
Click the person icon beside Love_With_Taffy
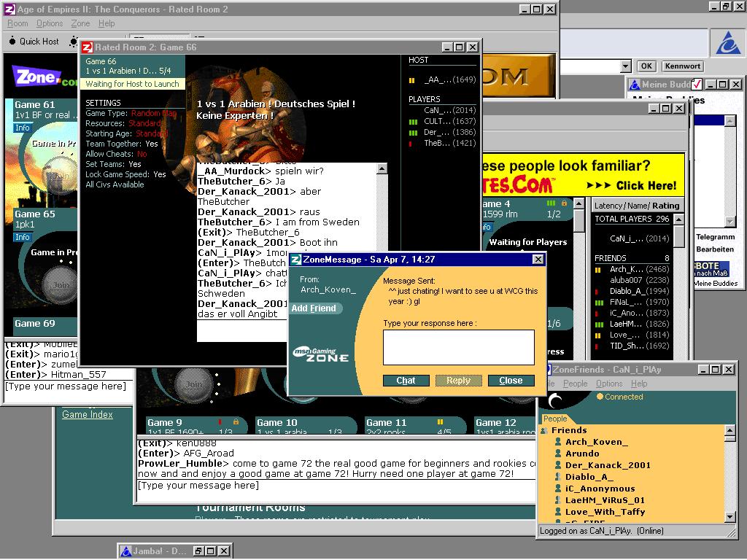coord(558,512)
